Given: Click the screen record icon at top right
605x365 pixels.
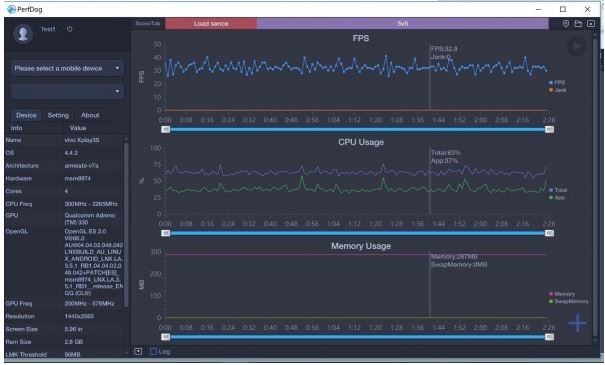Looking at the screenshot, I should [x=591, y=24].
